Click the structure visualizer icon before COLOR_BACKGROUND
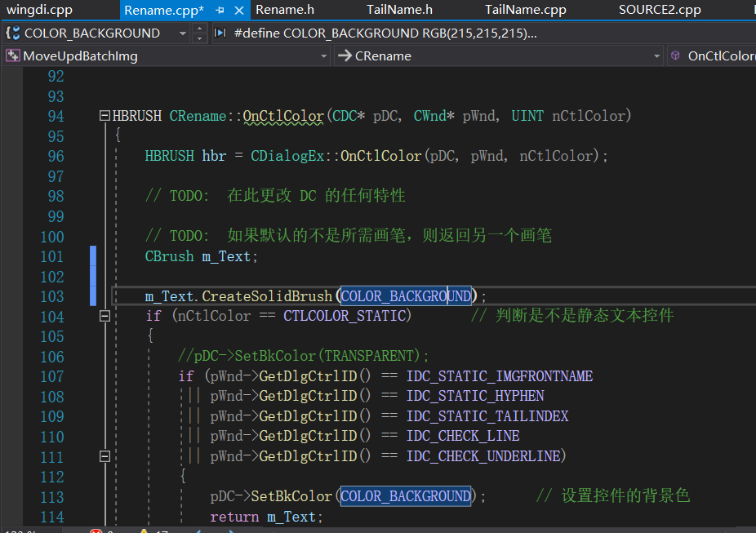This screenshot has width=756, height=533. coord(11,33)
